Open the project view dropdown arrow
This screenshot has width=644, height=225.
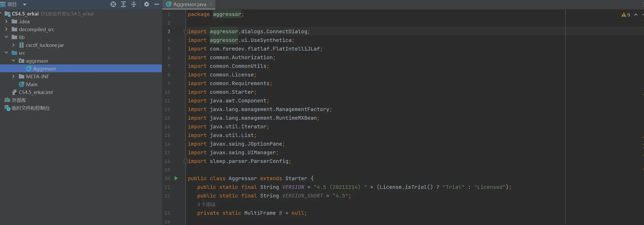point(25,4)
